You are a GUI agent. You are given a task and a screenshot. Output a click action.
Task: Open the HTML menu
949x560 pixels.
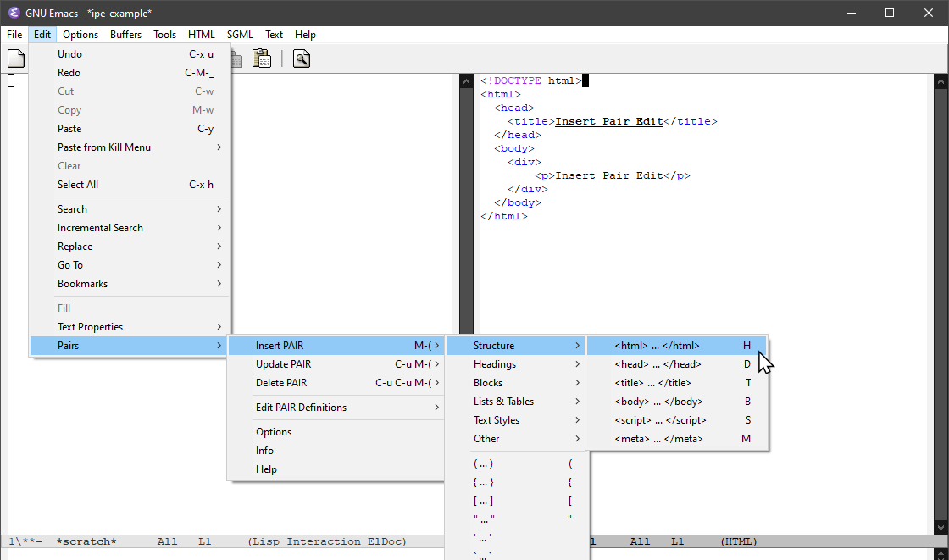click(x=202, y=35)
